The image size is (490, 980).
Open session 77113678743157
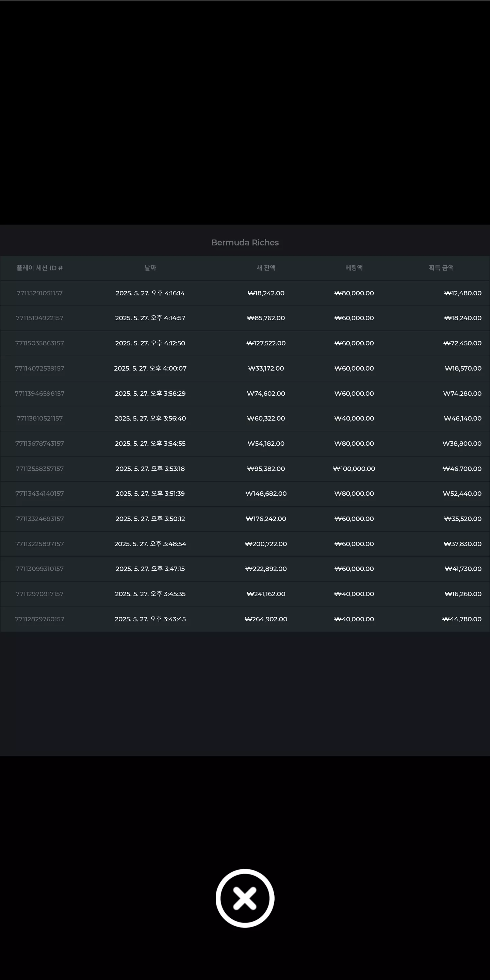point(39,444)
